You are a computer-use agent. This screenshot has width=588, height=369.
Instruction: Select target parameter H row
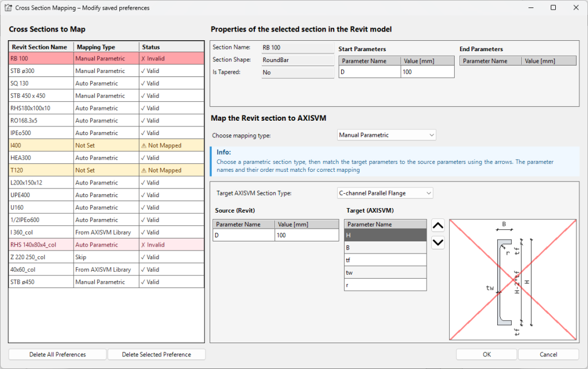(x=385, y=235)
